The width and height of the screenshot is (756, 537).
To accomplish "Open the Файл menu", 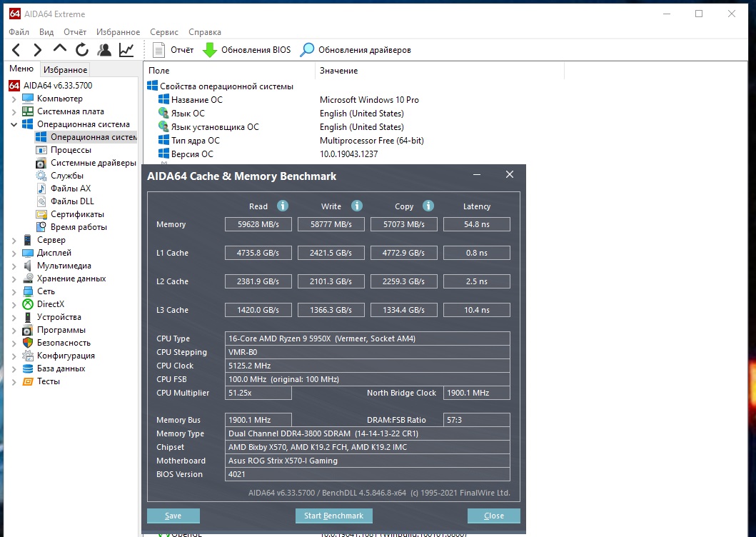I will (x=19, y=32).
